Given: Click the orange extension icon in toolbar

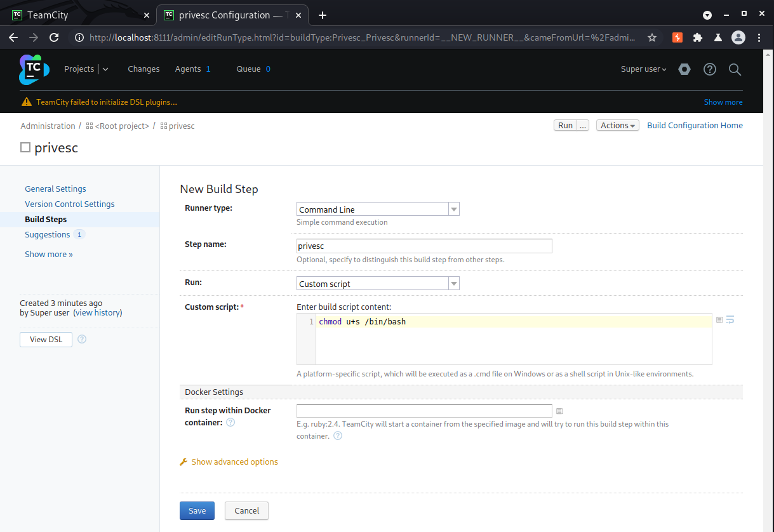Looking at the screenshot, I should coord(677,37).
